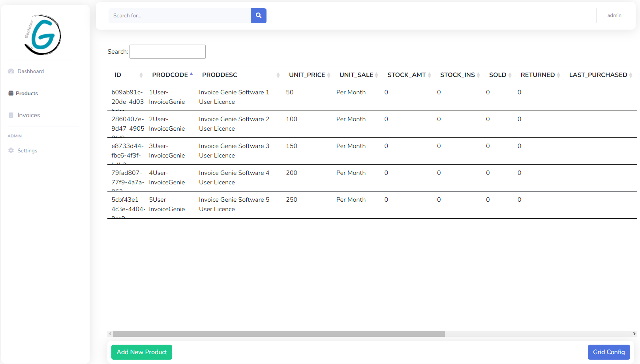Click the Dashboard gauge icon
This screenshot has width=640, height=364.
pyautogui.click(x=11, y=71)
